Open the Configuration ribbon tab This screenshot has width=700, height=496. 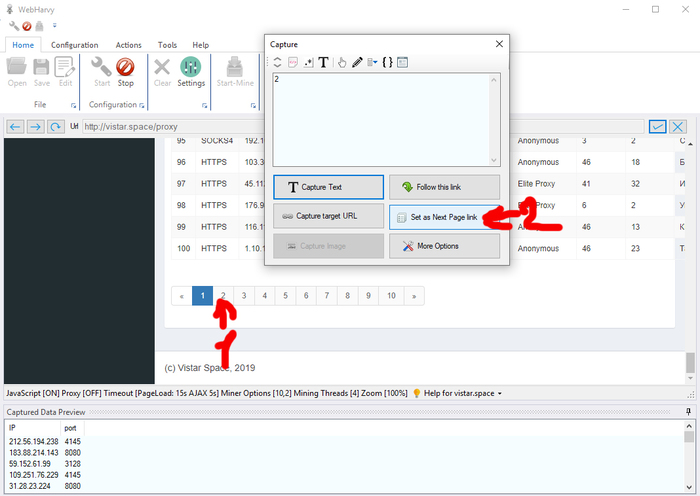74,45
